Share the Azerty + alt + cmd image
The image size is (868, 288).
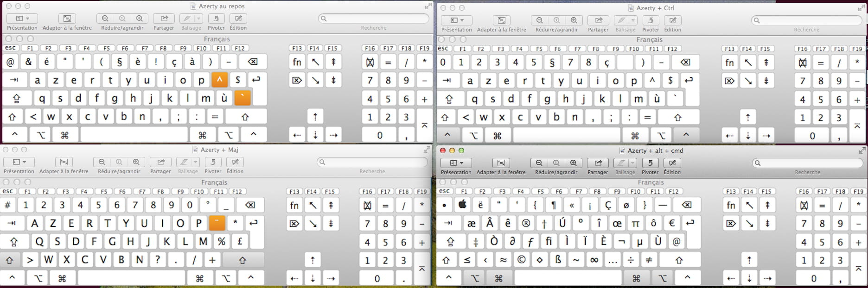pos(598,163)
